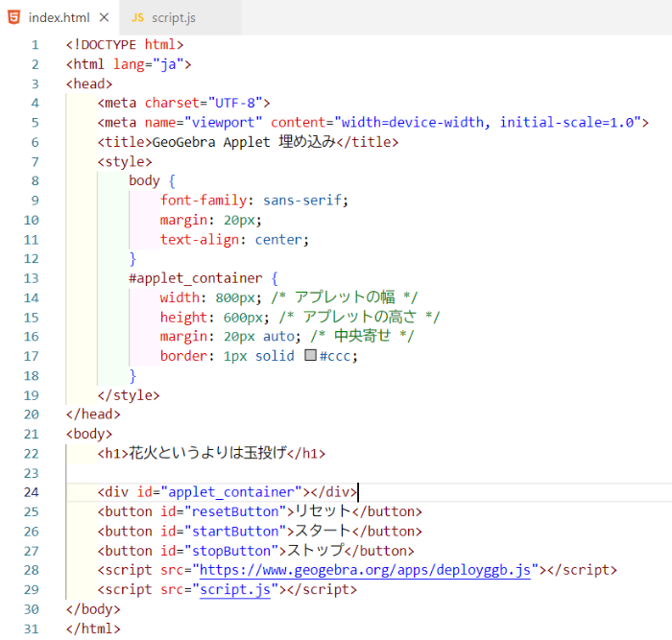
Task: Click the closing </body> tag
Action: pyautogui.click(x=93, y=609)
